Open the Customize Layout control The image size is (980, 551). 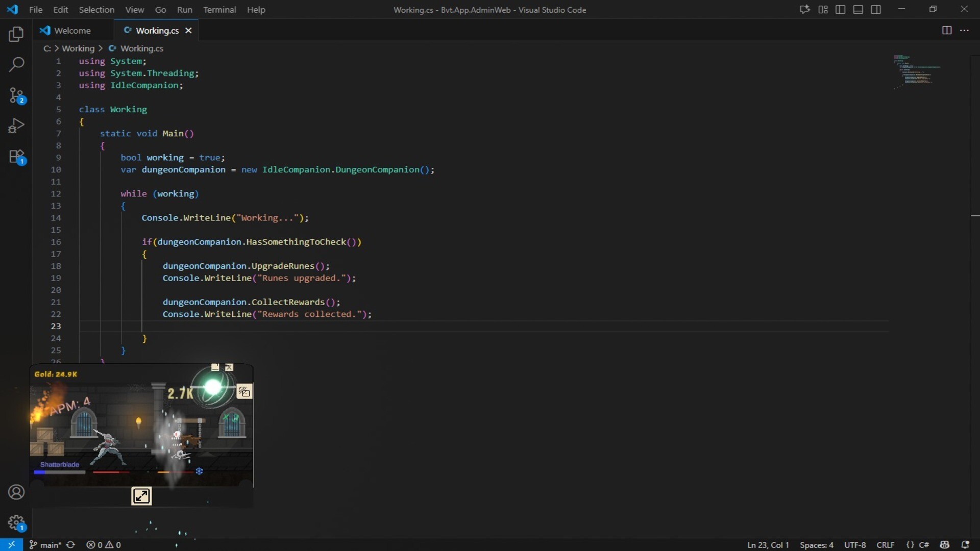(x=823, y=9)
